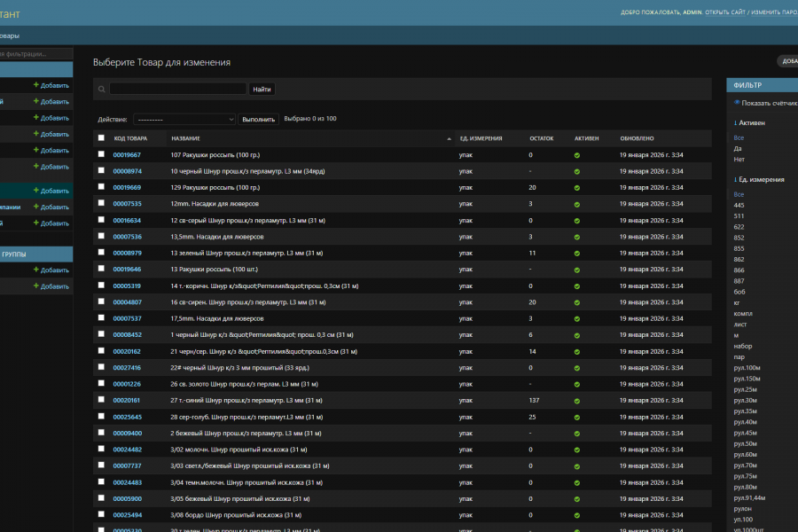Click green active icon for product 00019667
This screenshot has height=532, width=798.
(577, 155)
